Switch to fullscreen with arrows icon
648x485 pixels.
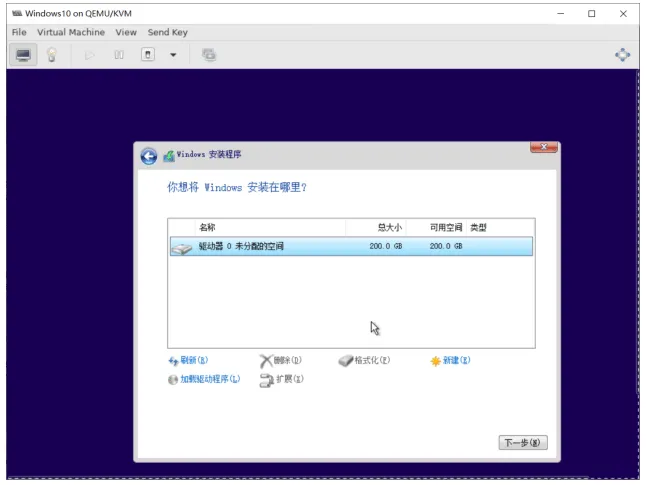coord(622,55)
